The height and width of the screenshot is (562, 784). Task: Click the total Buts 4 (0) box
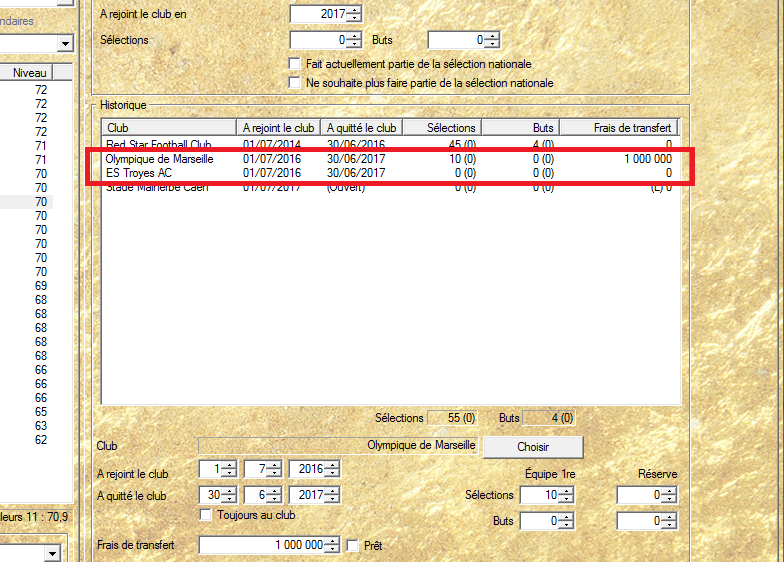(548, 418)
